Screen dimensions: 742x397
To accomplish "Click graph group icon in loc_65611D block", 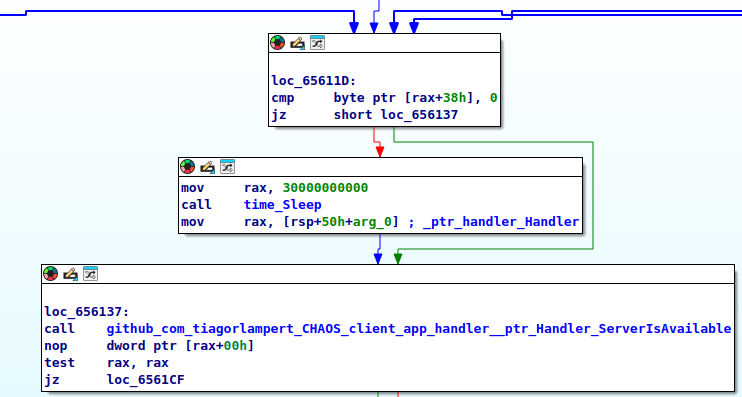I will [x=318, y=43].
